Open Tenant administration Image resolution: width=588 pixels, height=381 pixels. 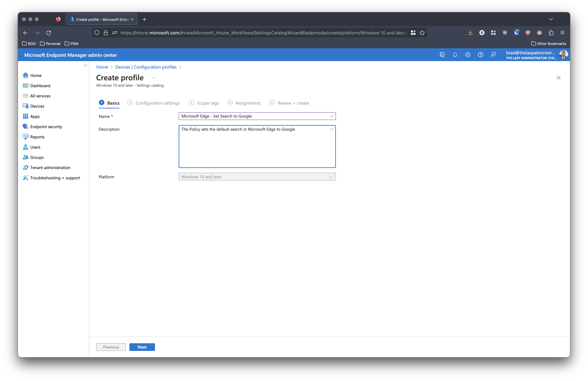47,167
